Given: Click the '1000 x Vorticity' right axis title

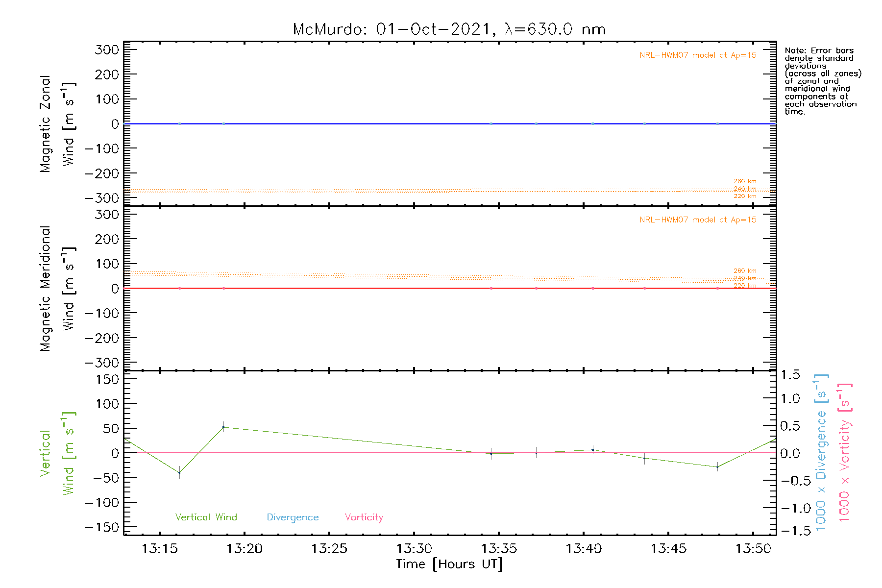Looking at the screenshot, I should pos(845,453).
